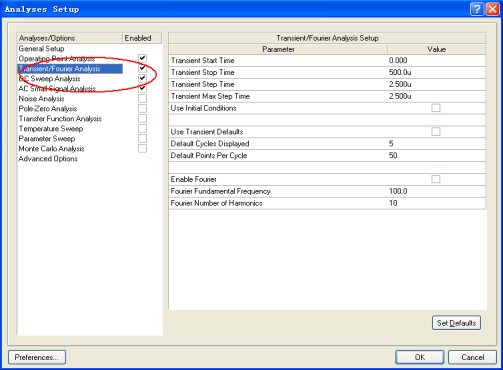
Task: Click the Cancel button
Action: [472, 357]
